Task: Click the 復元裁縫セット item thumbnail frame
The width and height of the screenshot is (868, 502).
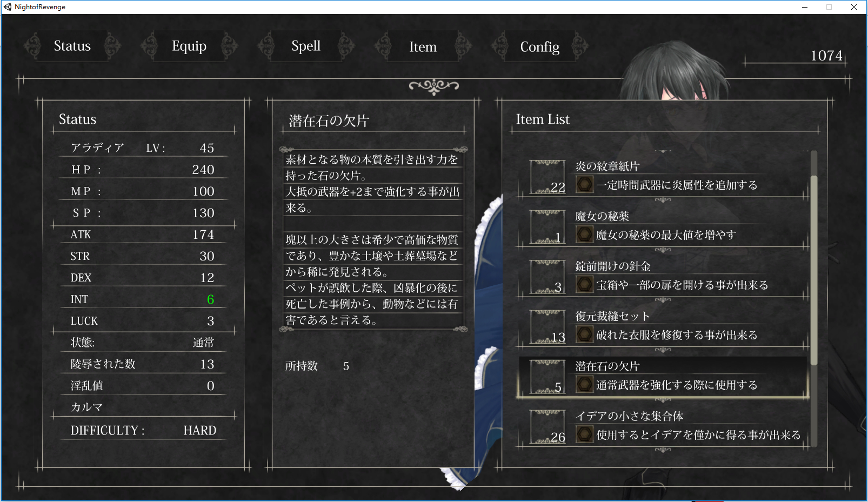Action: pyautogui.click(x=548, y=326)
